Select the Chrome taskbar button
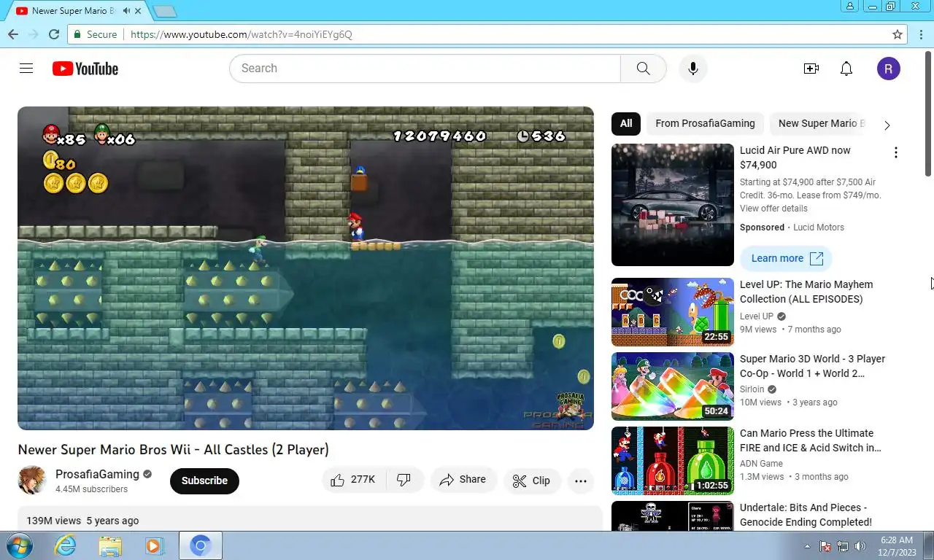934x560 pixels. (x=201, y=545)
